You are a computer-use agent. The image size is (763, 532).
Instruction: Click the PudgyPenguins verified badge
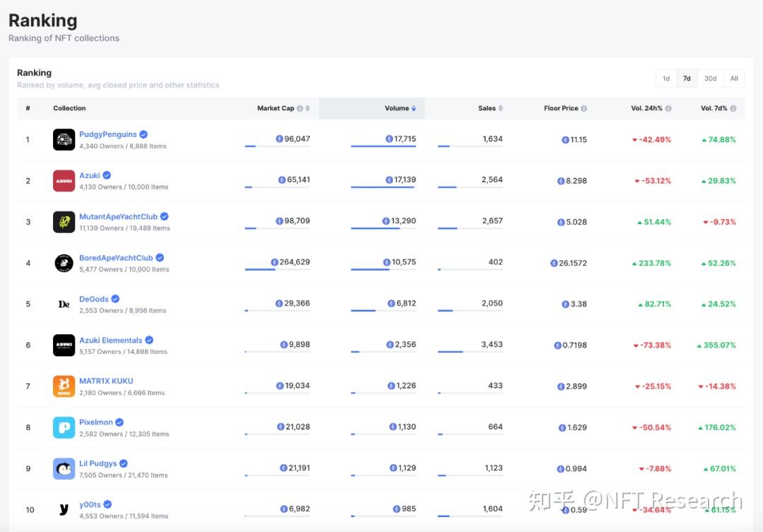pos(143,134)
